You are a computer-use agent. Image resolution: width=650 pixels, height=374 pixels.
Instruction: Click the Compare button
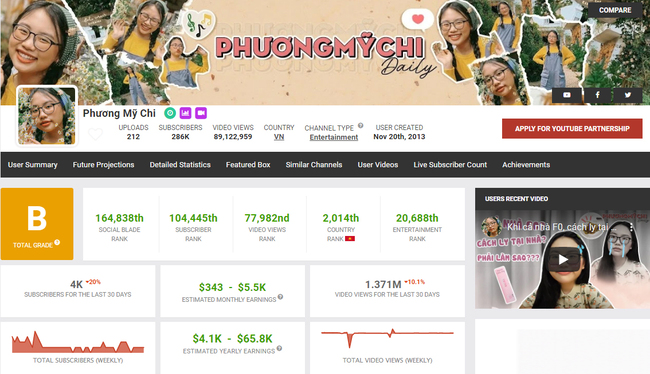[x=615, y=10]
